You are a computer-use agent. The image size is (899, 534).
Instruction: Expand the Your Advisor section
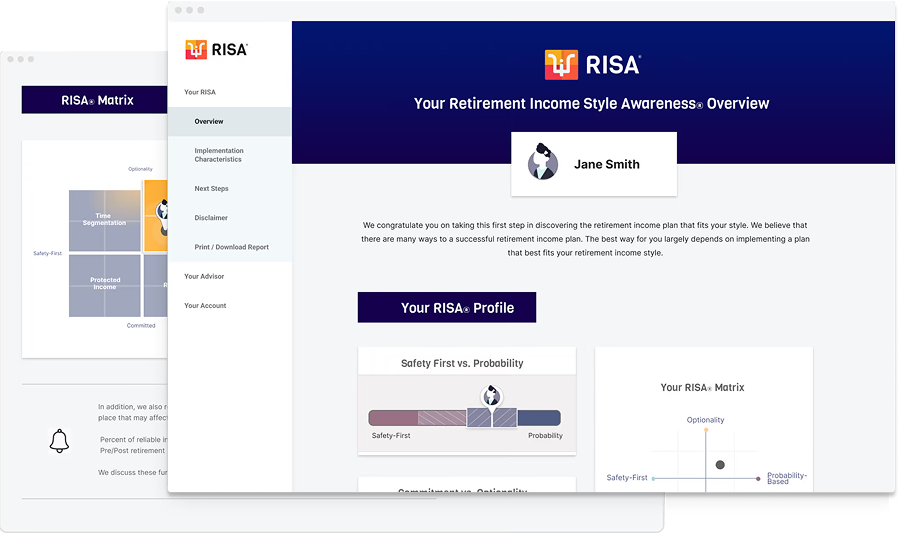[x=204, y=276]
